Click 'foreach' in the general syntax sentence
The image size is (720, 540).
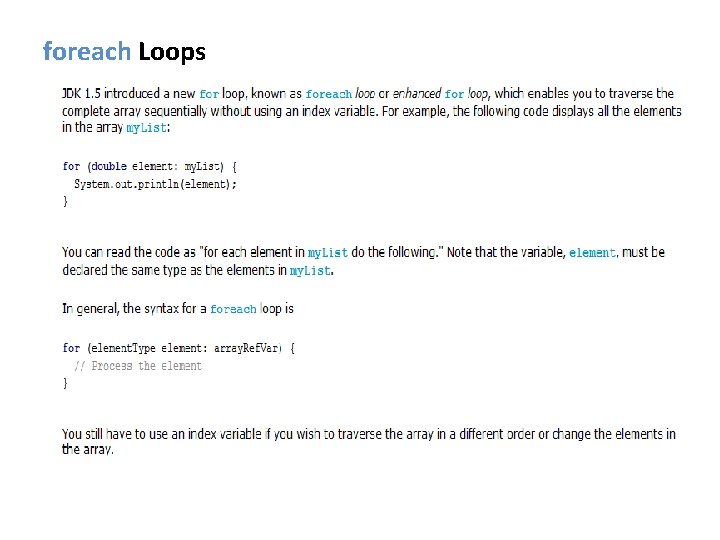pyautogui.click(x=233, y=309)
